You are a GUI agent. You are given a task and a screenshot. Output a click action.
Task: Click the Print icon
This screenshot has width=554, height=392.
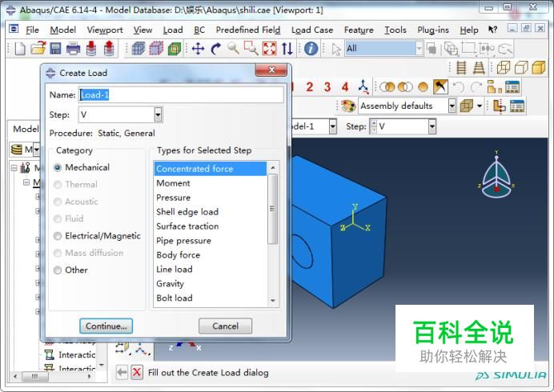73,48
